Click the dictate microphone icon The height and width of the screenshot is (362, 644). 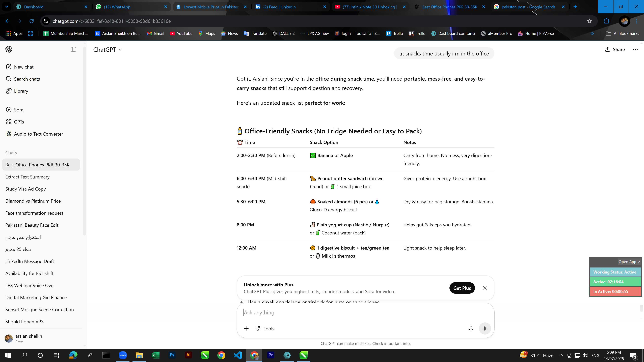[x=471, y=328]
